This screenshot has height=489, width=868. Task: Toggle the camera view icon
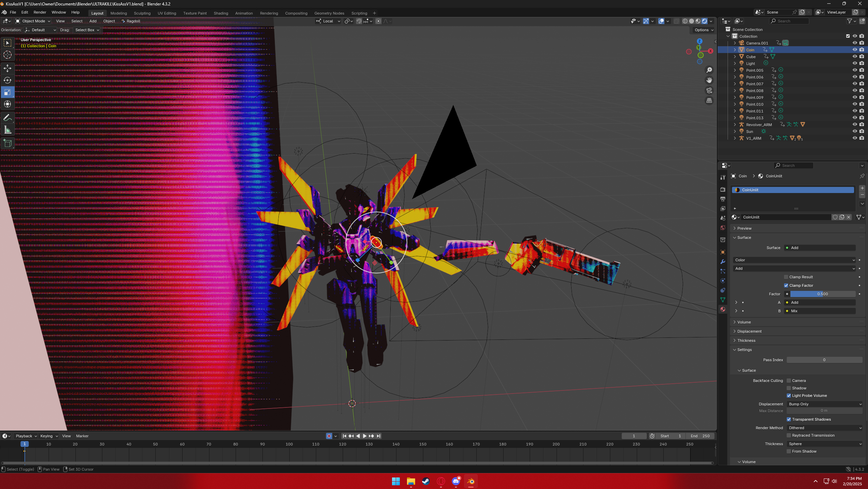(709, 90)
